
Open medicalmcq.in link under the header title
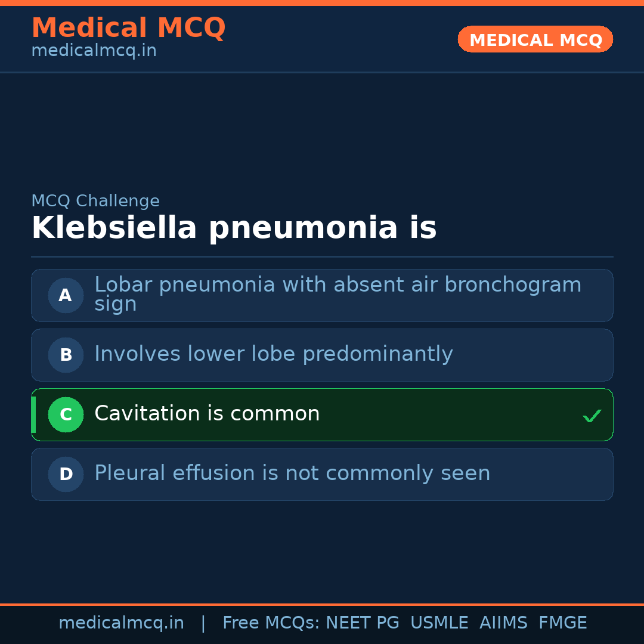94,51
